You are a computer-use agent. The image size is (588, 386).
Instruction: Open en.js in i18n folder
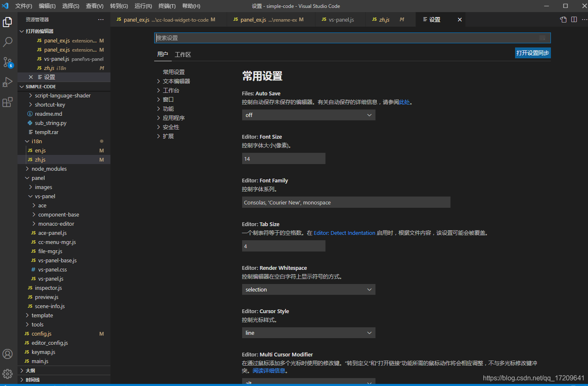pyautogui.click(x=40, y=150)
